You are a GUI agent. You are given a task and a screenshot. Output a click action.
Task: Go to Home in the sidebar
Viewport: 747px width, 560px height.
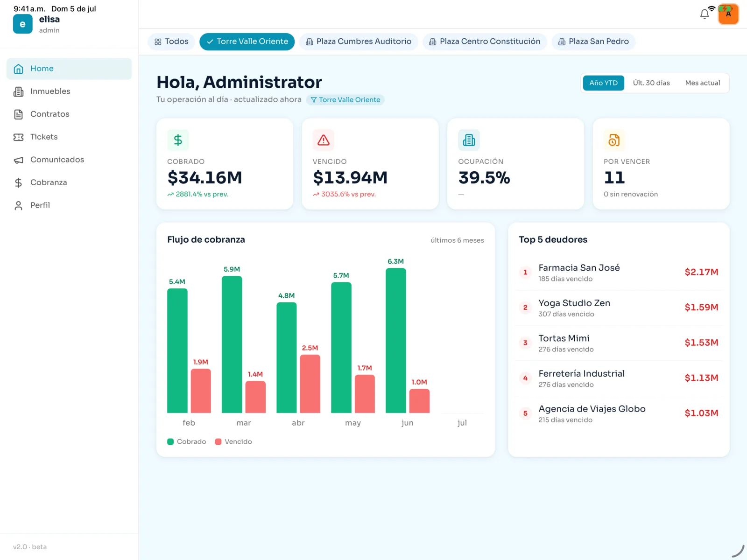[x=69, y=69]
